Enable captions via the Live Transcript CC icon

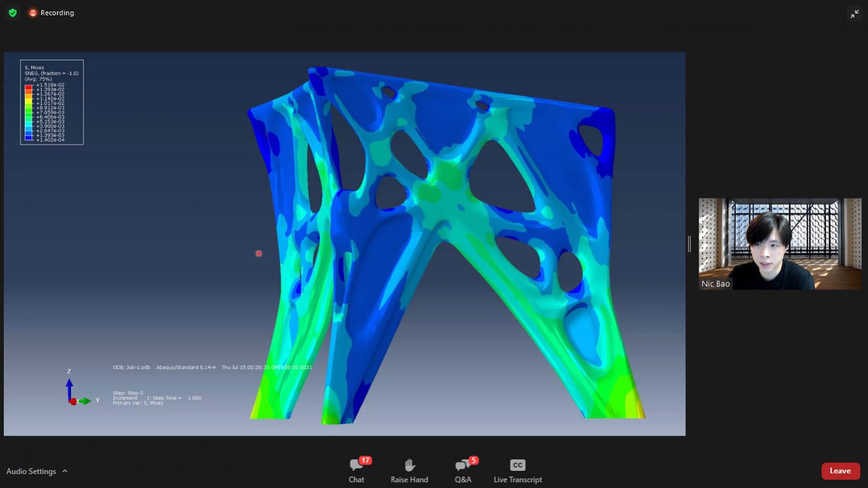coord(517,464)
